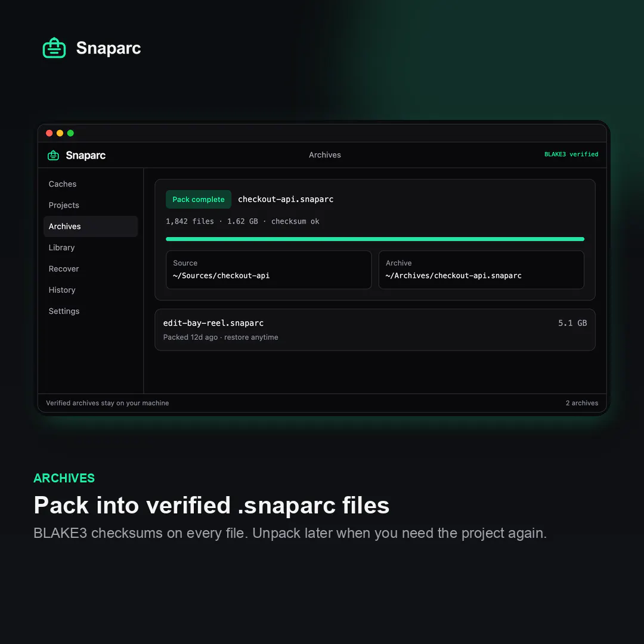Select Archives in the sidebar

click(x=91, y=227)
